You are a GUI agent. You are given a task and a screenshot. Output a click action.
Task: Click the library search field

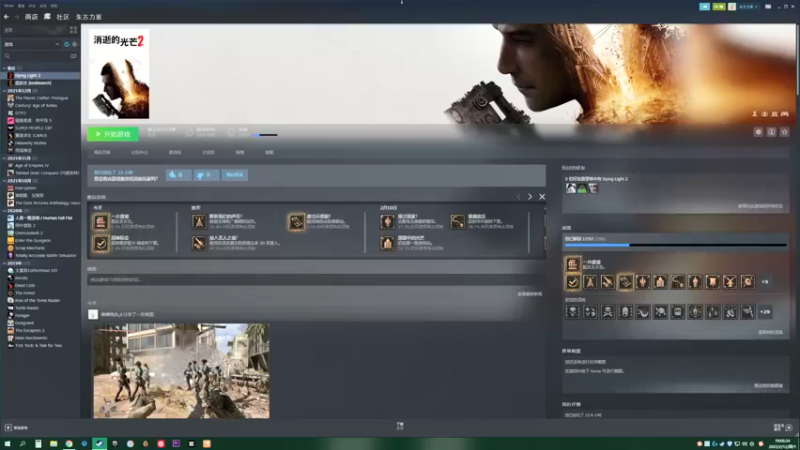pos(36,56)
